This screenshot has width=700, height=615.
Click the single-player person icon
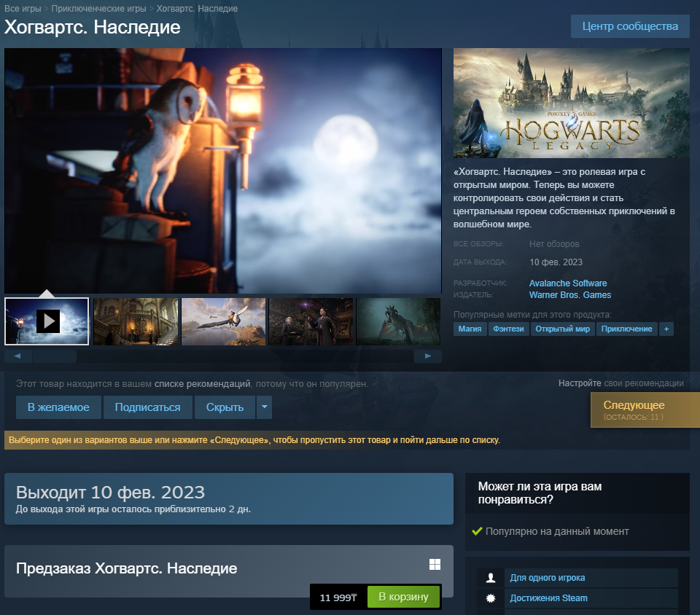[x=491, y=578]
